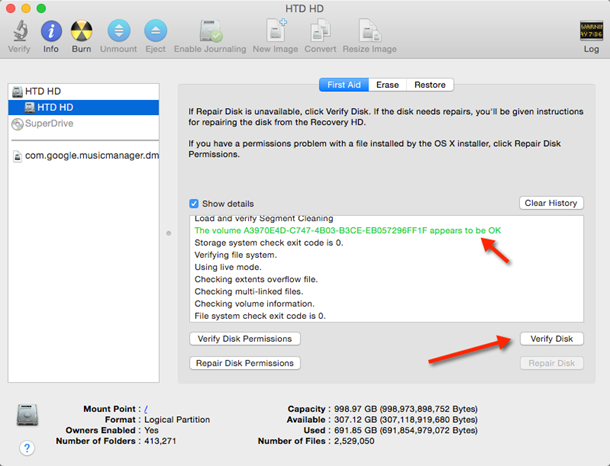Viewport: 610px width, 466px height.
Task: Switch to the Erase tab
Action: tap(387, 85)
